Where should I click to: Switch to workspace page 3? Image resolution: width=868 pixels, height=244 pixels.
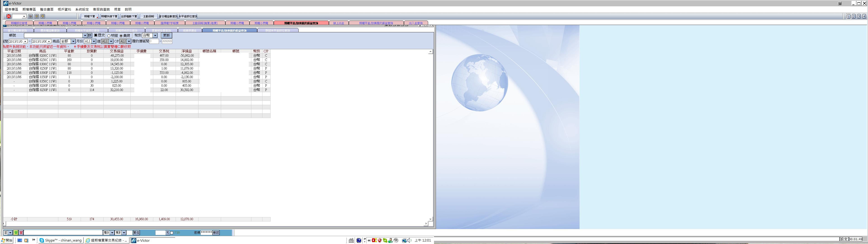859,16
